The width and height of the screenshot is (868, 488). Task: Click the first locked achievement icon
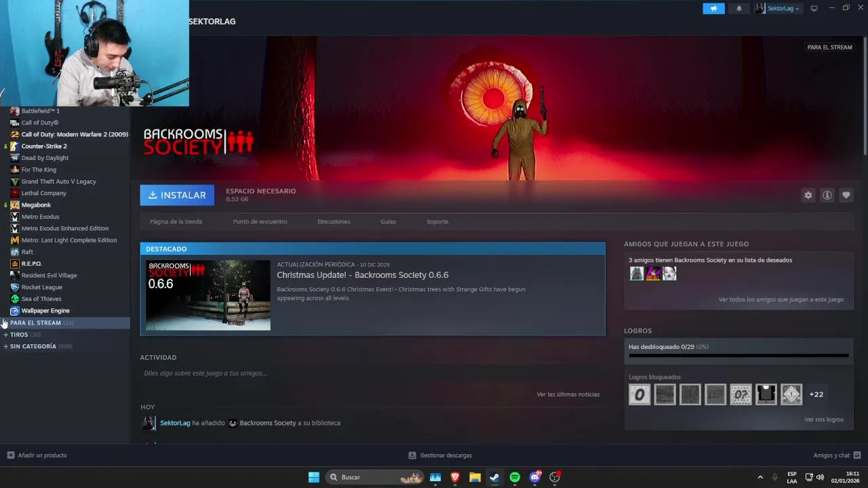(639, 394)
